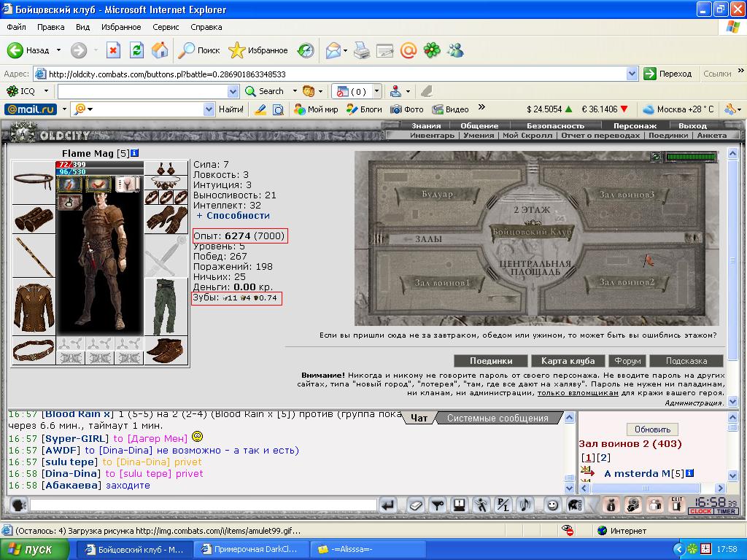747x560 pixels.
Task: Switch to Системные сообщения tab
Action: click(x=498, y=418)
